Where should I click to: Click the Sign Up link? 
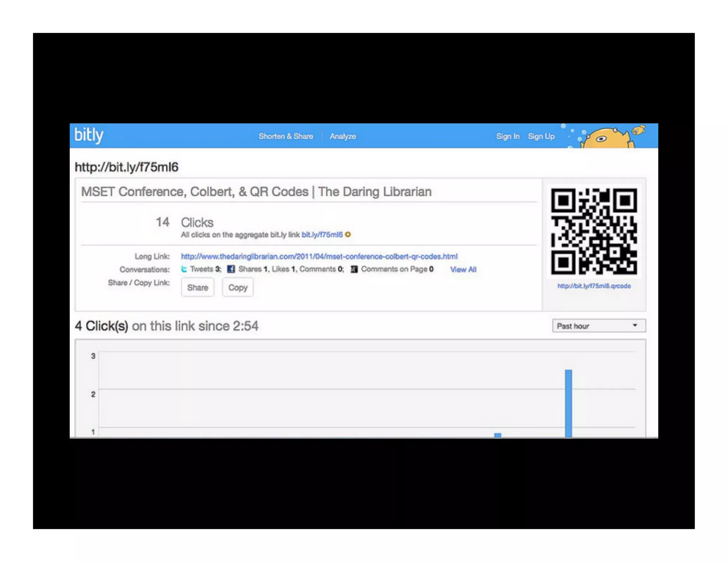point(541,136)
